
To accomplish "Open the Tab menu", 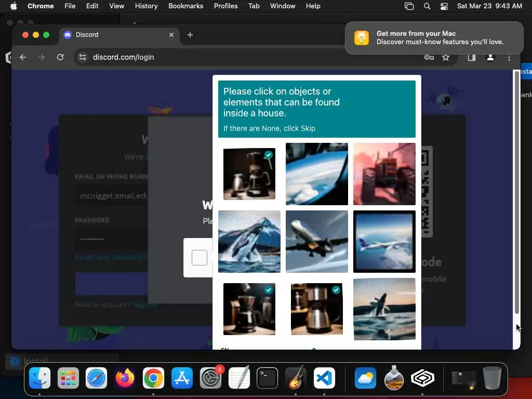I will 254,6.
